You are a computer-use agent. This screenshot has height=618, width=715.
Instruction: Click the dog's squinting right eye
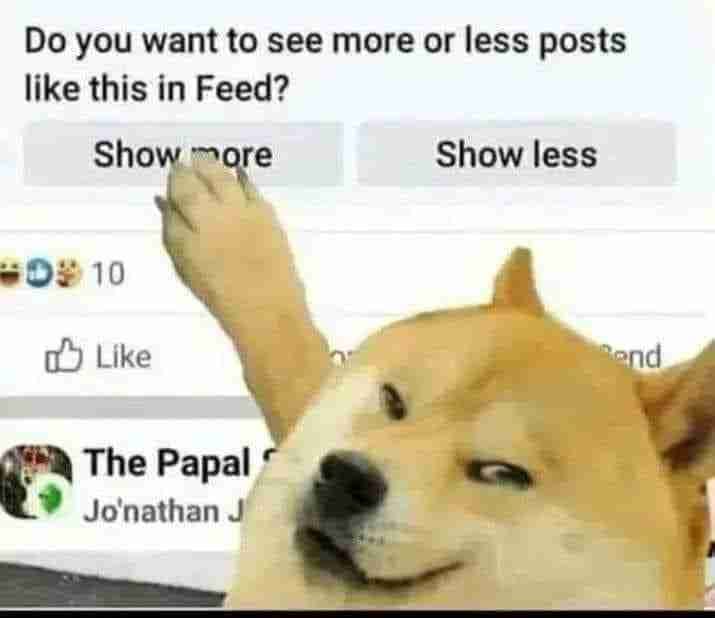point(499,474)
